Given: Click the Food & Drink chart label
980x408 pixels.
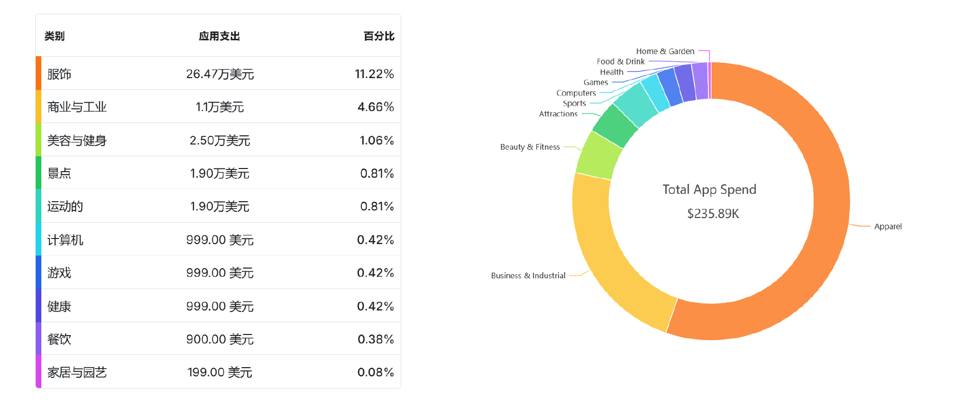Looking at the screenshot, I should click(621, 61).
